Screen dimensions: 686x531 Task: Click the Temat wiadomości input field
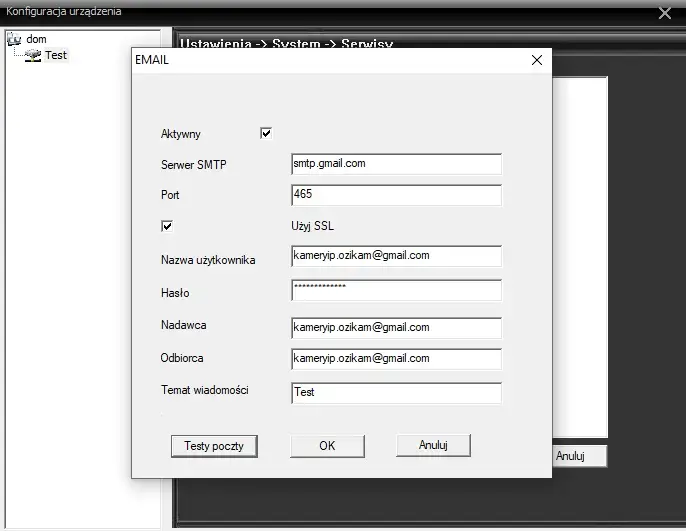pos(396,393)
